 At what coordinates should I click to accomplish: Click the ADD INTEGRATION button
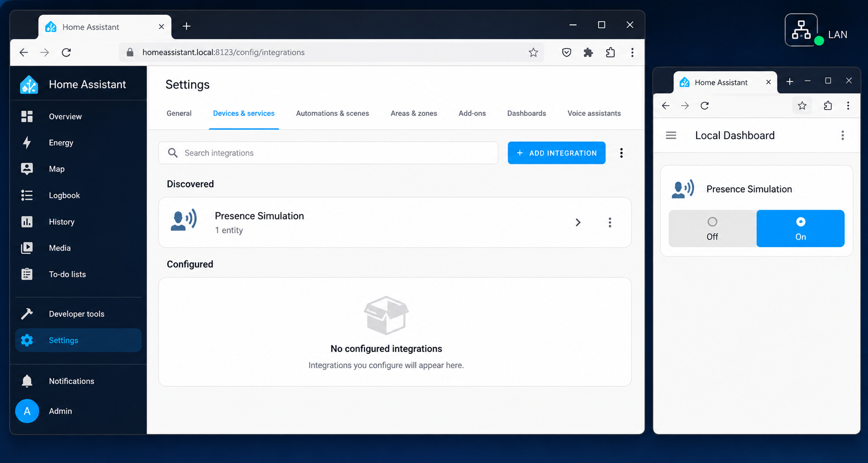coord(557,153)
